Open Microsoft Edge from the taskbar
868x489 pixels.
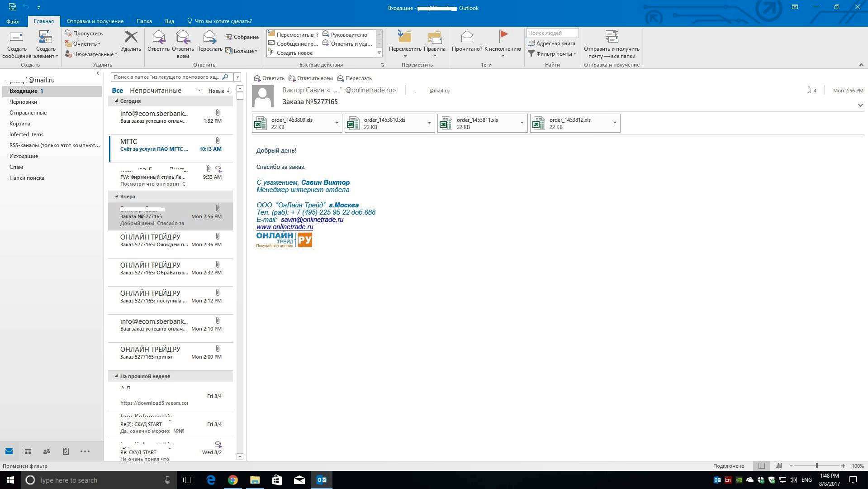pos(211,480)
